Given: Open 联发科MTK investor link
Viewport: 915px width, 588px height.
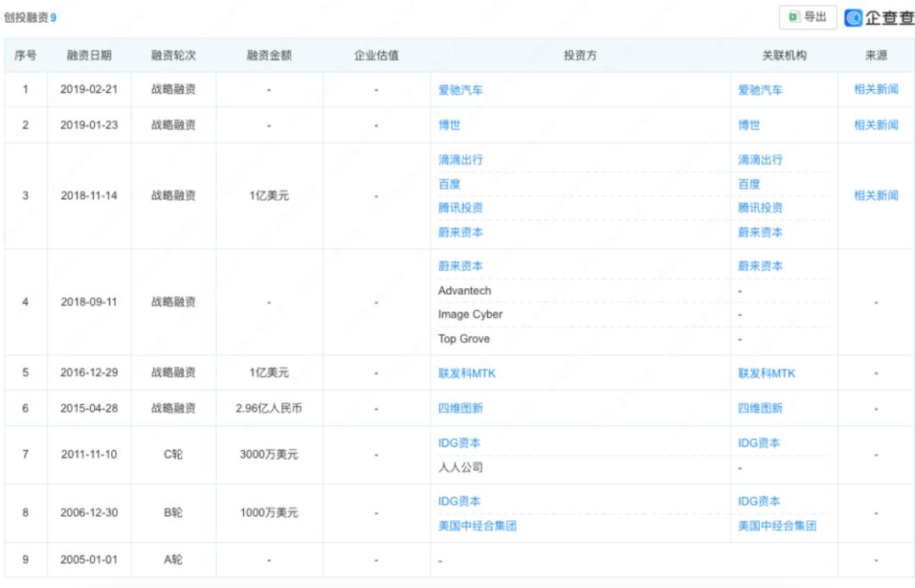Looking at the screenshot, I should pyautogui.click(x=467, y=374).
